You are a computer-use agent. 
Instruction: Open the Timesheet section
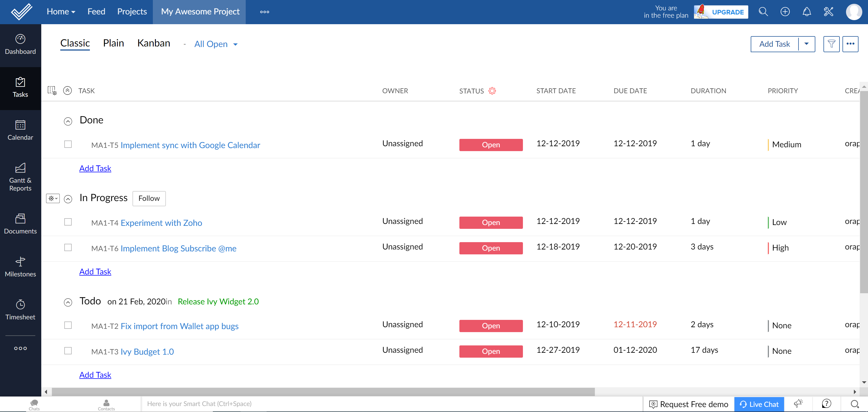tap(20, 310)
